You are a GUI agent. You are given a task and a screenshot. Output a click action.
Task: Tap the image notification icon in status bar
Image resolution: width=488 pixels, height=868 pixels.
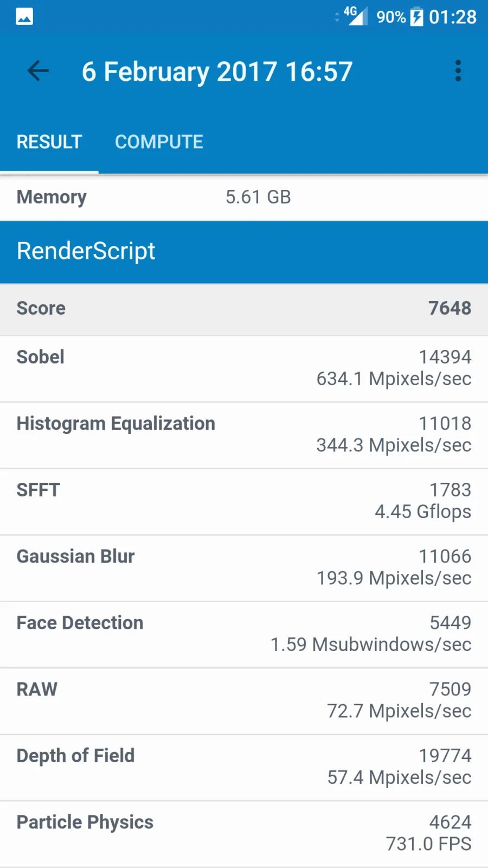coord(24,17)
